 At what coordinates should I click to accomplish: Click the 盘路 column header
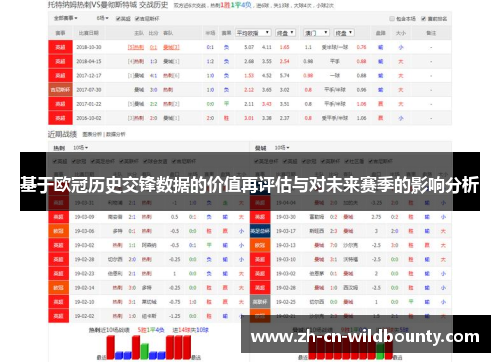380,33
